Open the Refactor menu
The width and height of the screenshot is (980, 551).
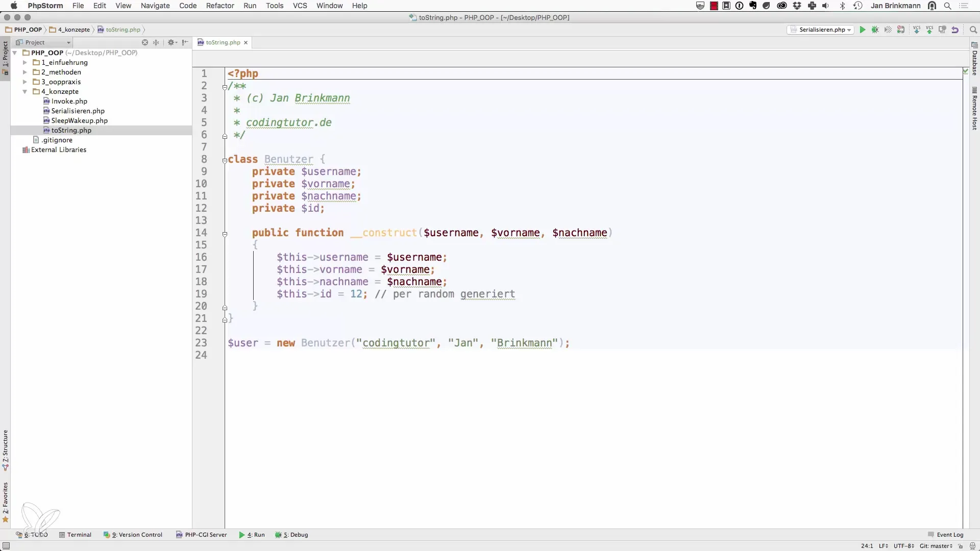220,6
